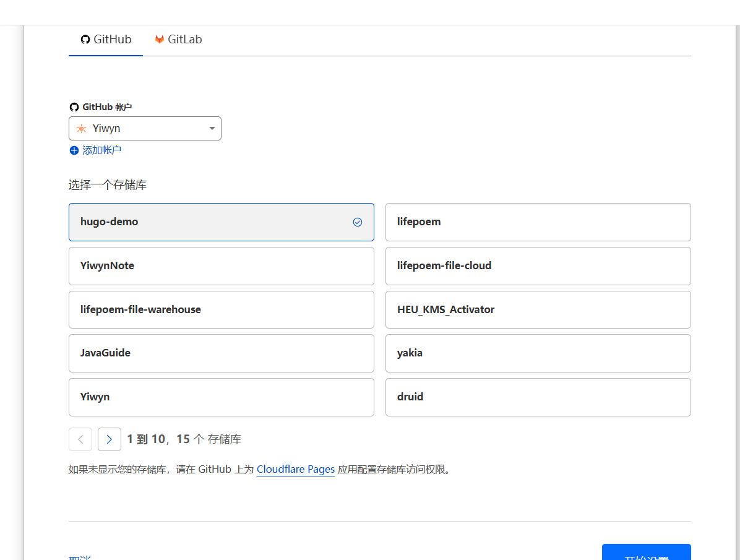Click the GitHub icon beside GitHub 帐户 label
Screen dimensions: 740x560
point(74,107)
